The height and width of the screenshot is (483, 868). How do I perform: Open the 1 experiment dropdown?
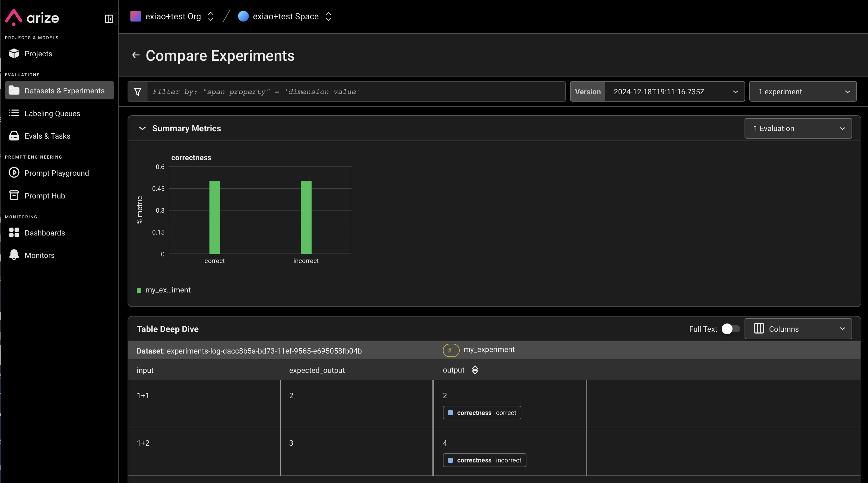(802, 91)
